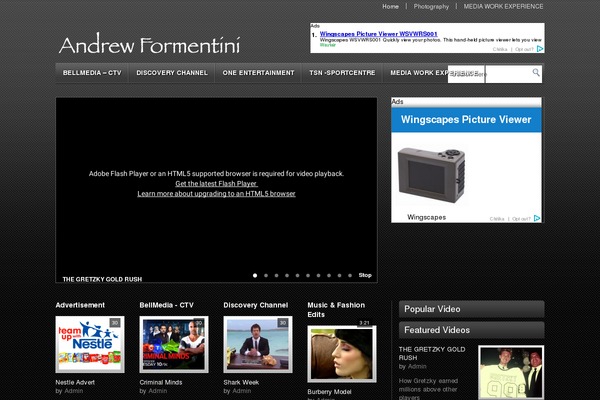Click Admin author under Nestle Advert
Viewport: 600px width, 400px height.
click(x=73, y=391)
